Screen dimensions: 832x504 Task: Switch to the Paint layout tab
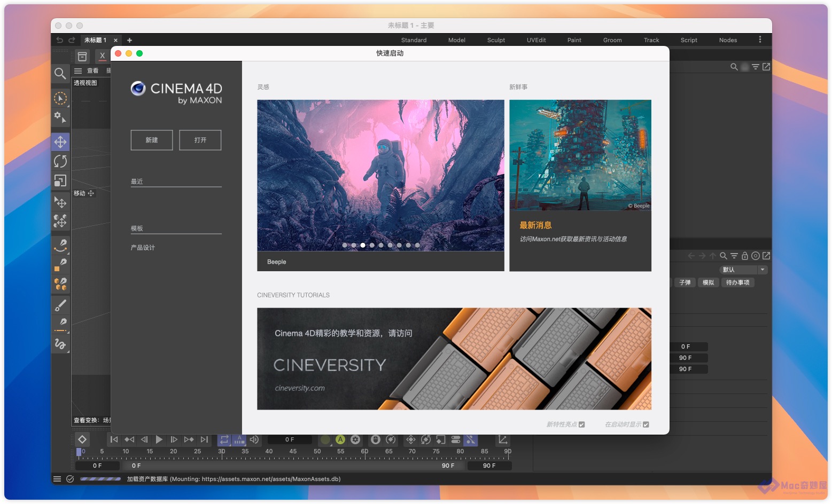574,40
